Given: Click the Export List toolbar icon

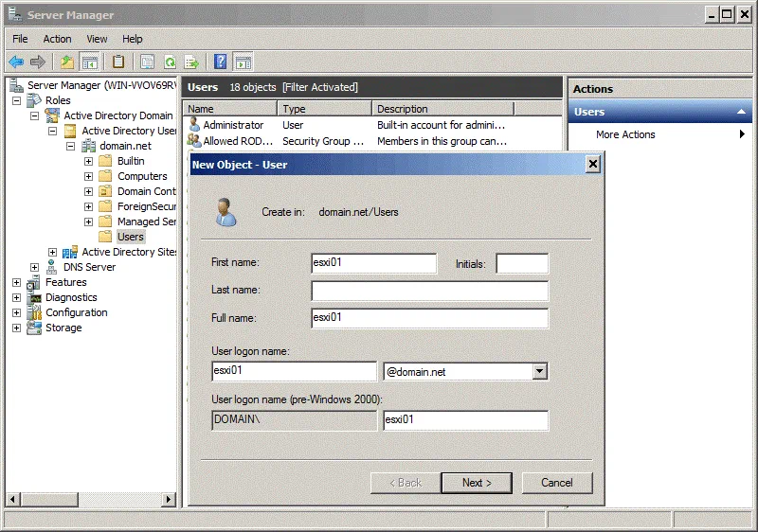Looking at the screenshot, I should pyautogui.click(x=191, y=62).
